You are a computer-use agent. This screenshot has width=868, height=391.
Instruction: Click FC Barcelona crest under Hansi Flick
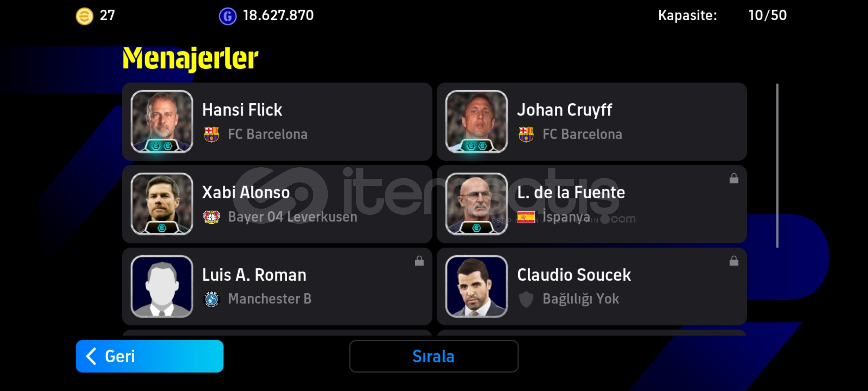click(212, 134)
